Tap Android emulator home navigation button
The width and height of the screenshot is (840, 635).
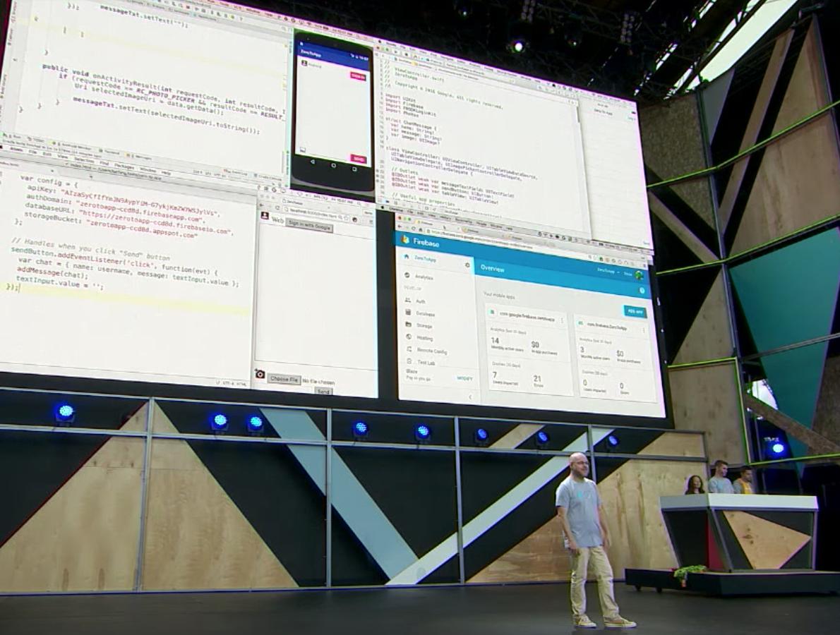[x=333, y=165]
